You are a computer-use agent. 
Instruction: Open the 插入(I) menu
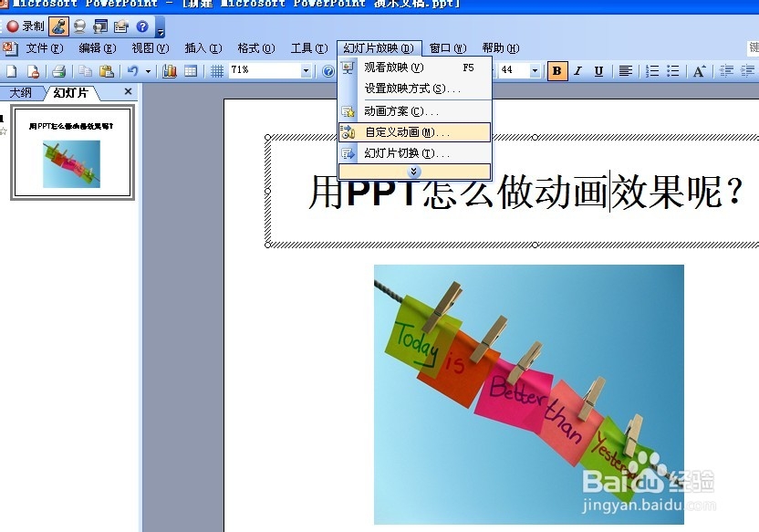coord(203,48)
